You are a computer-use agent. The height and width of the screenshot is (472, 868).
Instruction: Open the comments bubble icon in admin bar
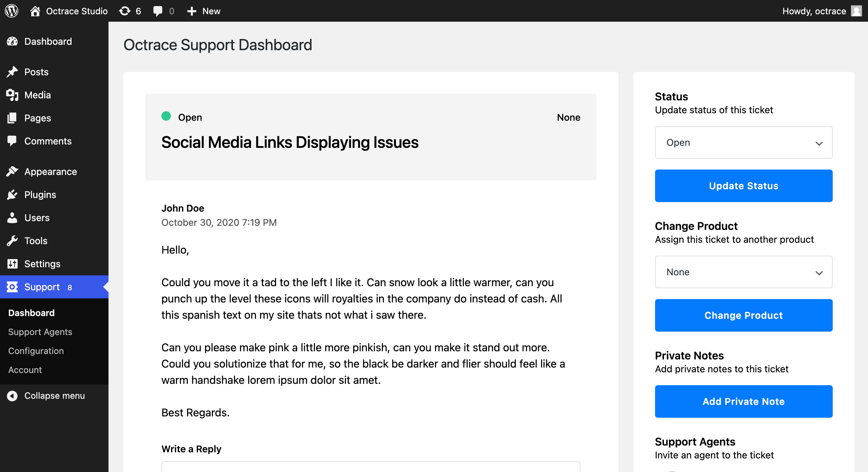pos(158,11)
